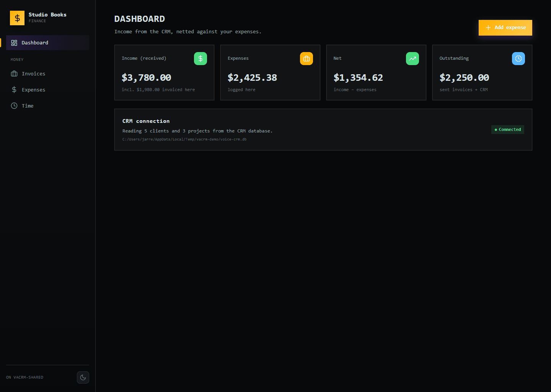Click the green dollar icon on Income card
The image size is (551, 392).
[x=201, y=59]
